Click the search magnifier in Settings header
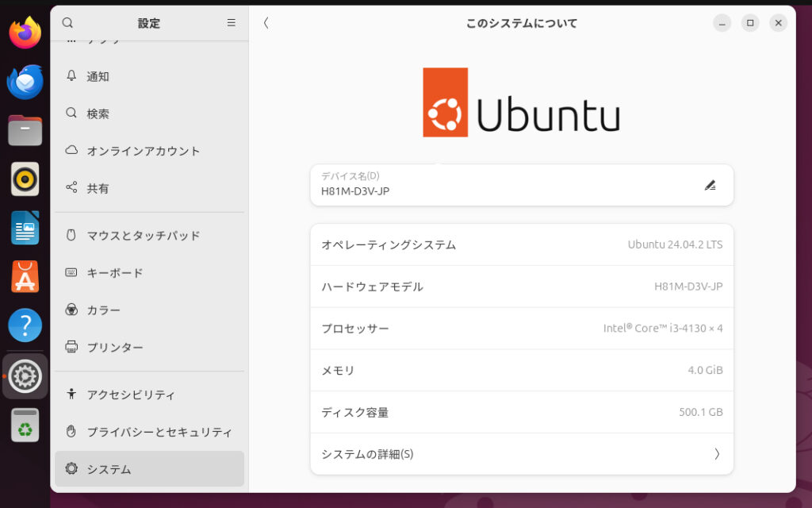Screen dimensions: 812x508 (67, 23)
